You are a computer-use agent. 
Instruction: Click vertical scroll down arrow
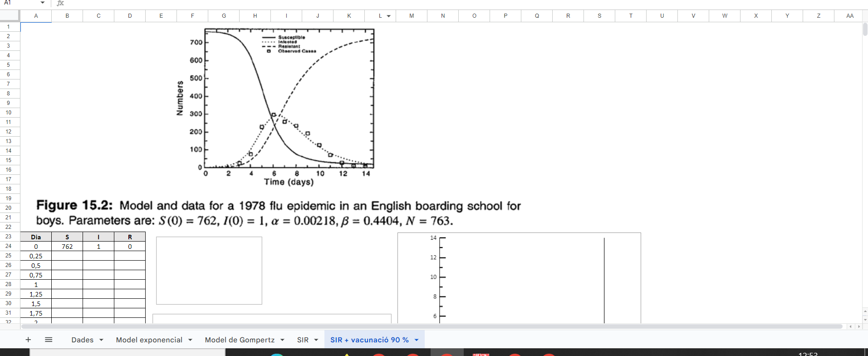click(865, 320)
